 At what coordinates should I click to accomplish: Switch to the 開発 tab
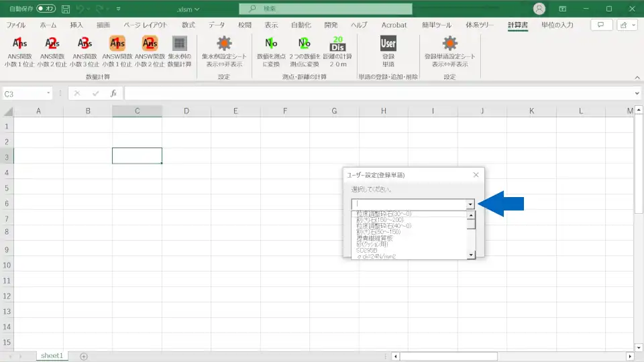pyautogui.click(x=331, y=25)
